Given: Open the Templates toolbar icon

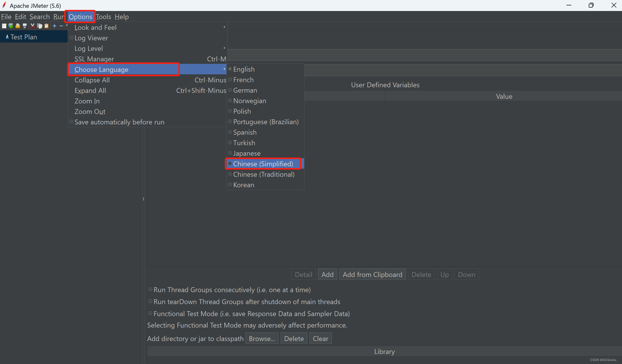Looking at the screenshot, I should point(11,26).
